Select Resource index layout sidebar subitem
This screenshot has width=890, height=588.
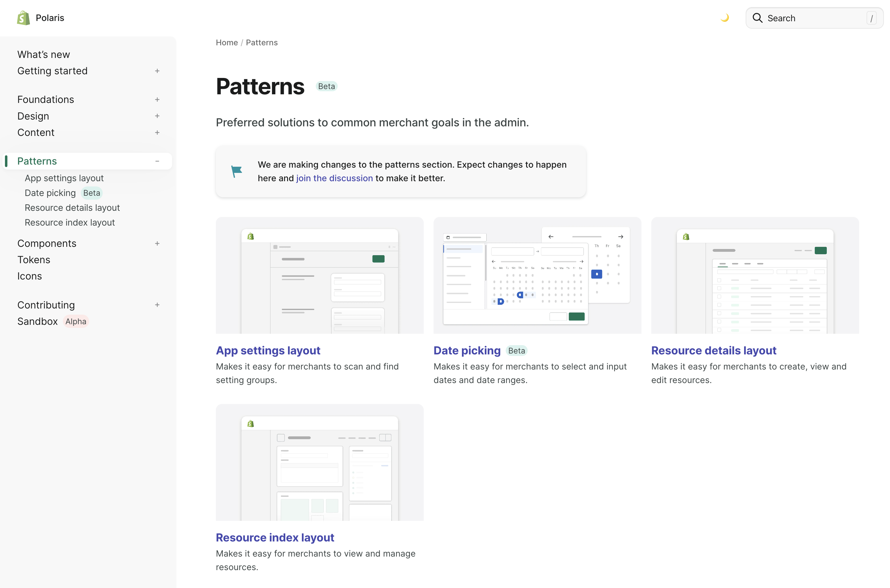(70, 223)
